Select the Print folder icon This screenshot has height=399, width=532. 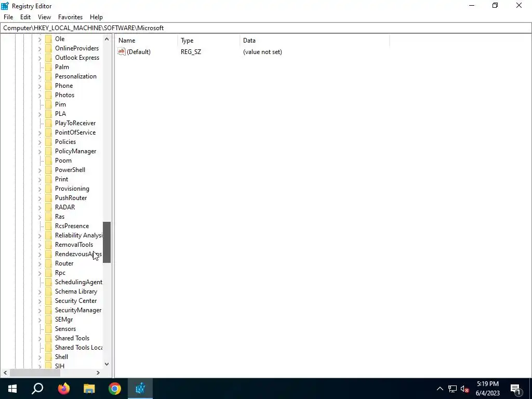48,179
